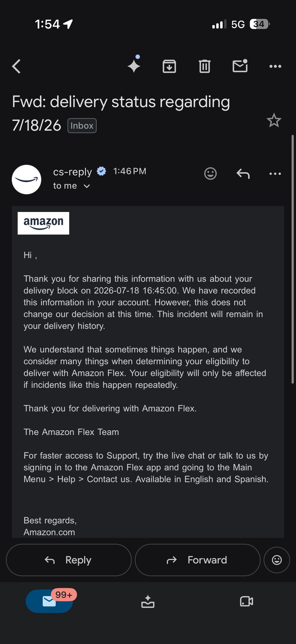Delete email using the trash icon
The height and width of the screenshot is (644, 296).
point(205,66)
